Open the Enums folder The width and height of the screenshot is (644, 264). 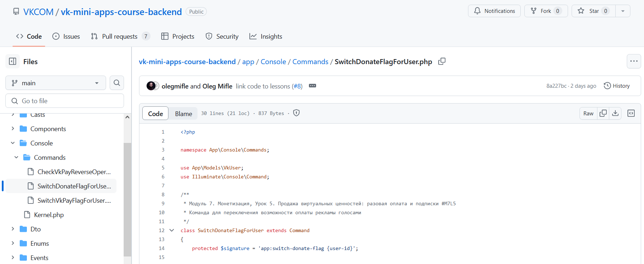(40, 243)
